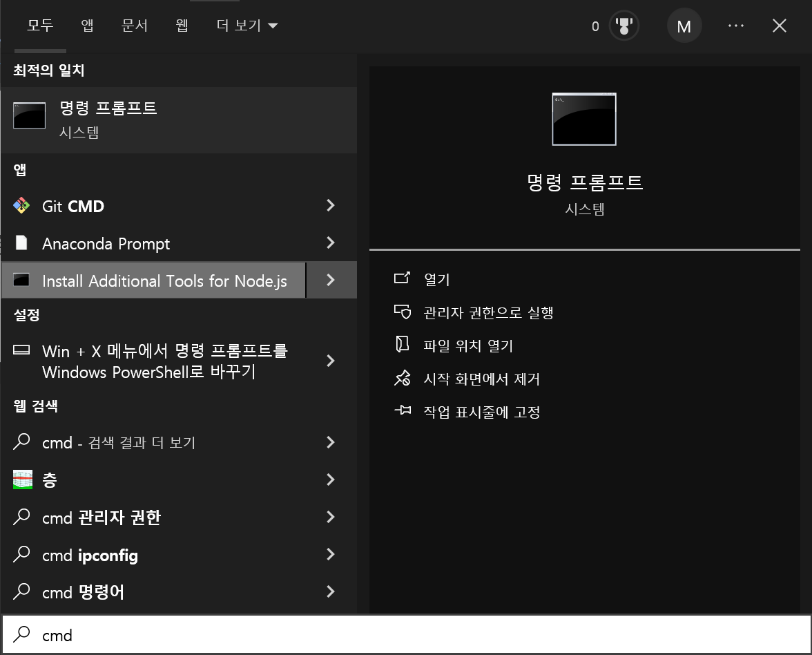
Task: Open the rewards trophy icon
Action: (624, 26)
